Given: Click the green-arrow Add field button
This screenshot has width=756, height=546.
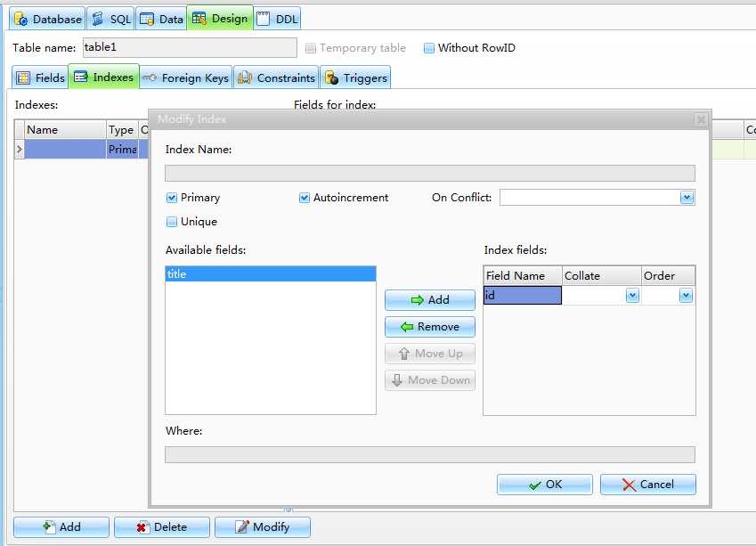Looking at the screenshot, I should point(430,300).
